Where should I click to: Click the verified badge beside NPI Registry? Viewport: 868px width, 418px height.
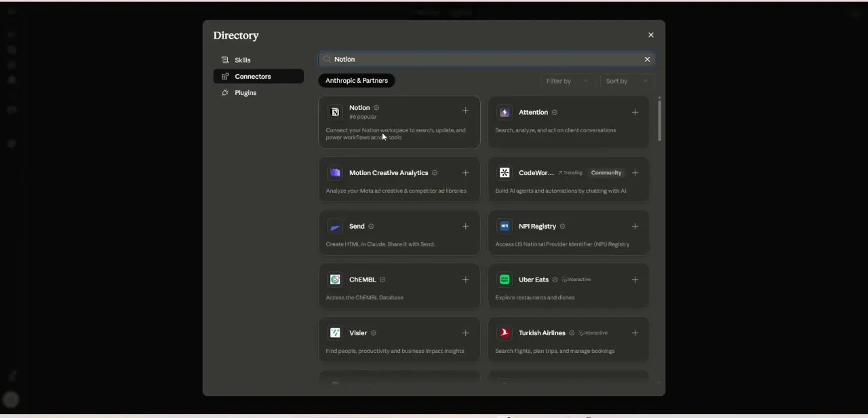[x=562, y=227]
